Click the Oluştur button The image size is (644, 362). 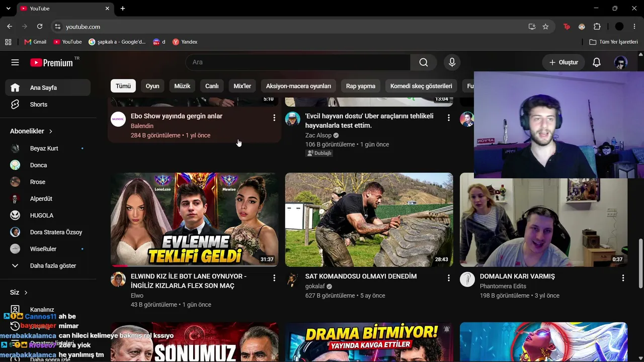click(563, 62)
